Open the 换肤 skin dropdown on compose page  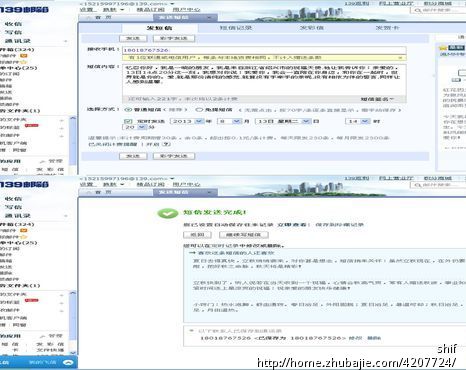click(113, 10)
